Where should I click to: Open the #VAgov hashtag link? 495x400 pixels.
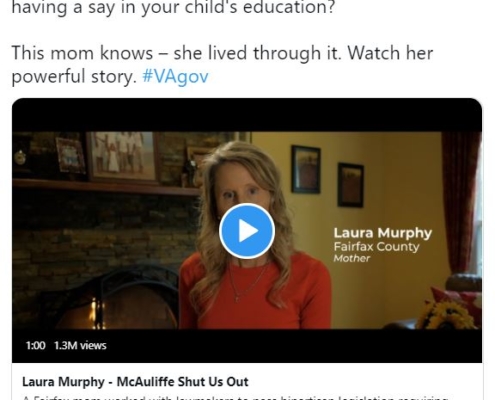(x=175, y=76)
